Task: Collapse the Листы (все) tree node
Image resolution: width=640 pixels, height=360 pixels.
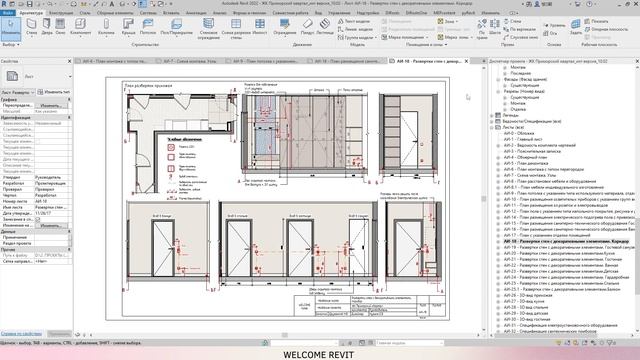Action: click(491, 127)
